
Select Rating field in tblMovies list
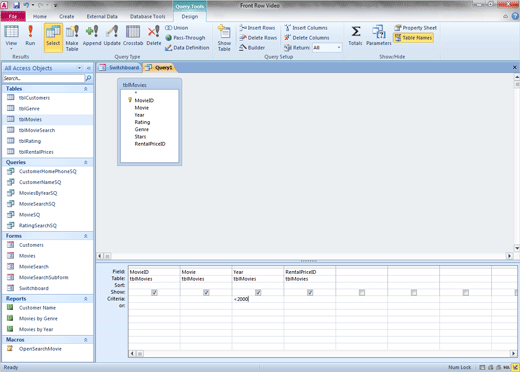[142, 122]
